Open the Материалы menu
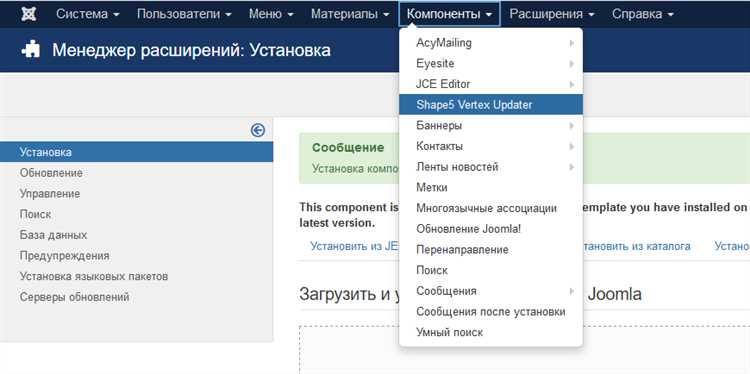Screen dimensions: 750x374 point(350,14)
